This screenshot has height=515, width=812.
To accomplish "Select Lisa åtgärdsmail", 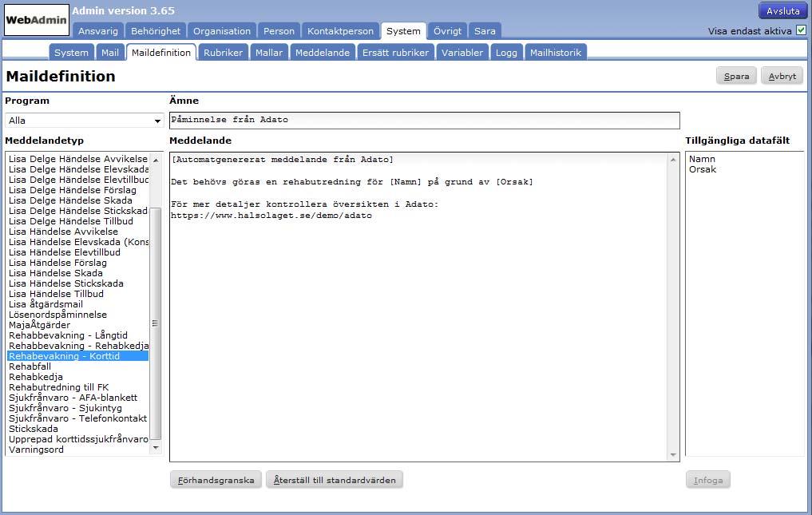I will (x=78, y=304).
